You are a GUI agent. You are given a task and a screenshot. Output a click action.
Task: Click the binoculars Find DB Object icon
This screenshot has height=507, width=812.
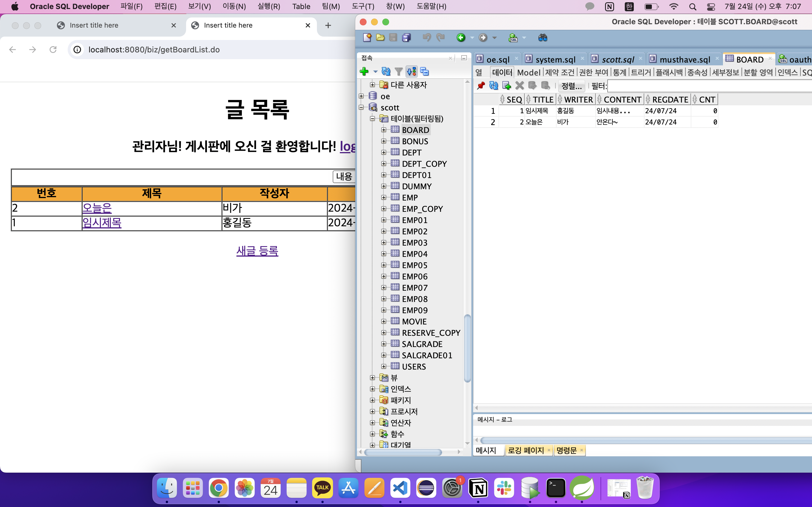pos(542,37)
